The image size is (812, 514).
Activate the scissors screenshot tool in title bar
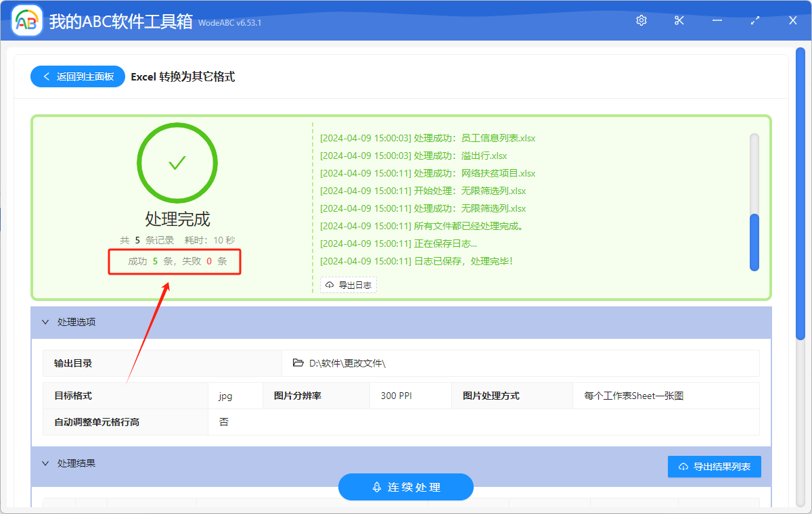[x=679, y=20]
